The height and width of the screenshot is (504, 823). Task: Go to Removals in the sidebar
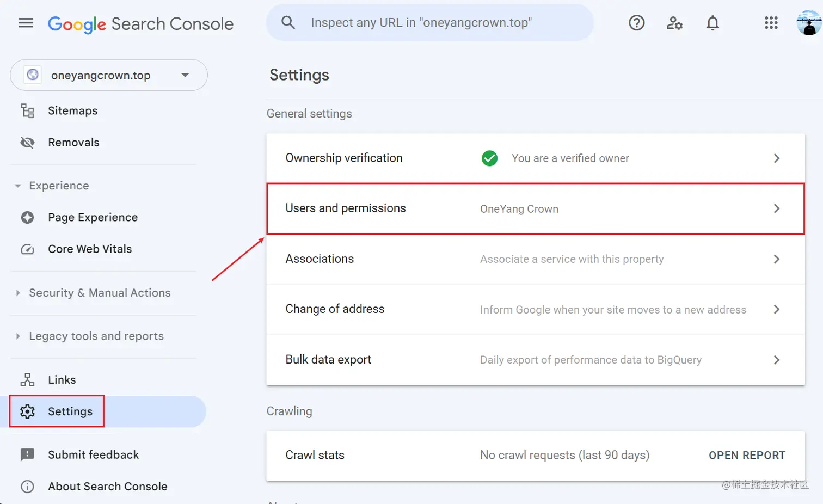click(x=73, y=142)
